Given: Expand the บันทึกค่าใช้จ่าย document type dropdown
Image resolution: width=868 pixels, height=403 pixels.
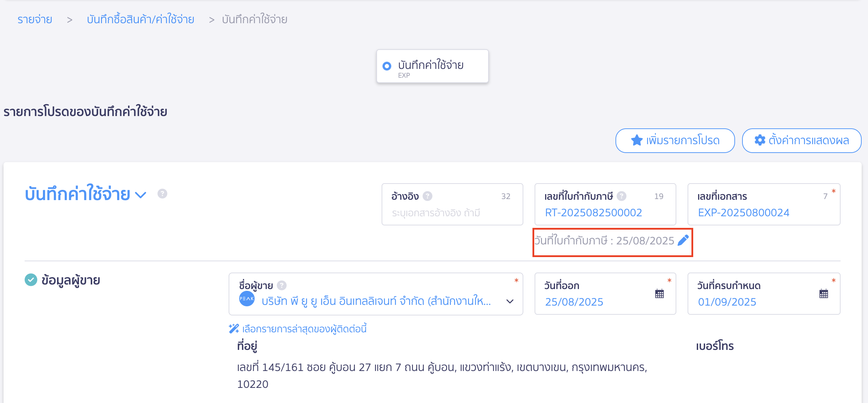Looking at the screenshot, I should click(x=141, y=195).
